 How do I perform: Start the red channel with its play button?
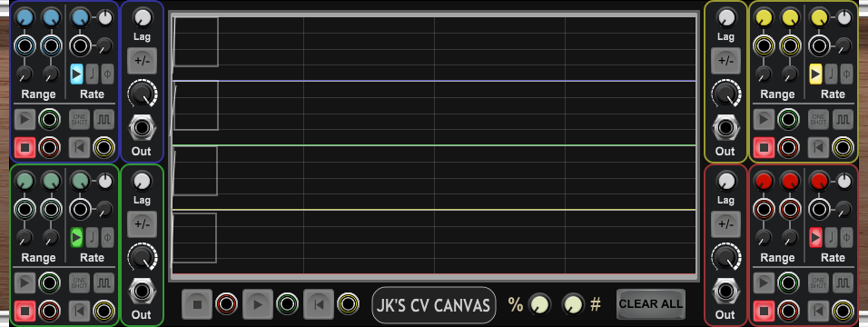tap(764, 282)
